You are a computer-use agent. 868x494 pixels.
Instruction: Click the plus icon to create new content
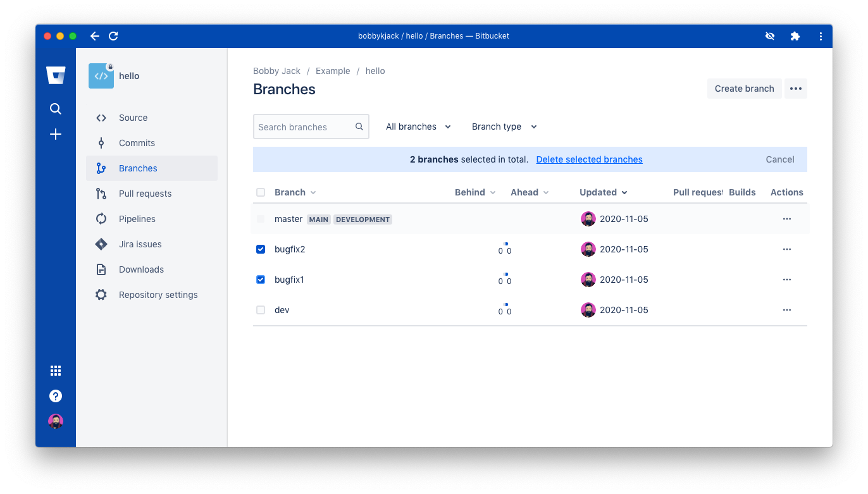56,134
